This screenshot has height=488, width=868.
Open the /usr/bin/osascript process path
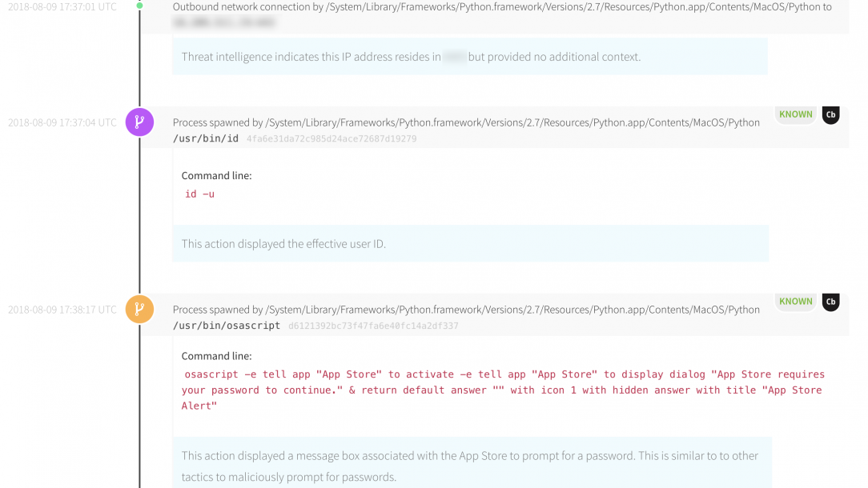(227, 326)
